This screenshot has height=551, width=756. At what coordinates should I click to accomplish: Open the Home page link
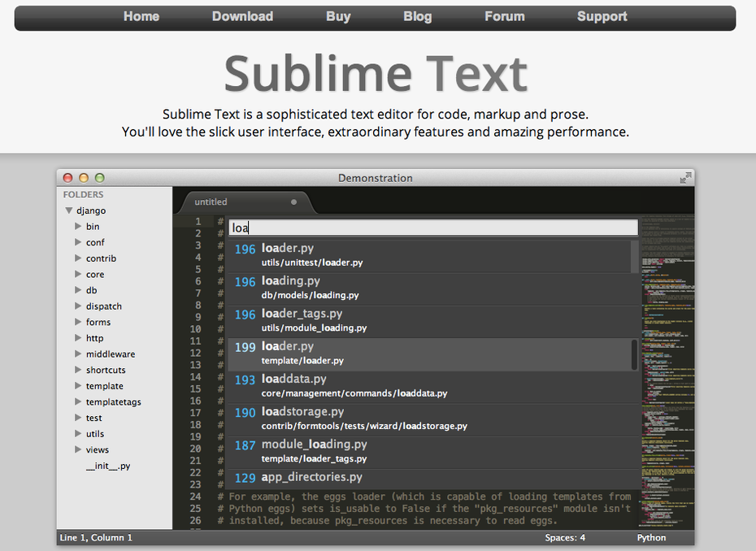141,16
